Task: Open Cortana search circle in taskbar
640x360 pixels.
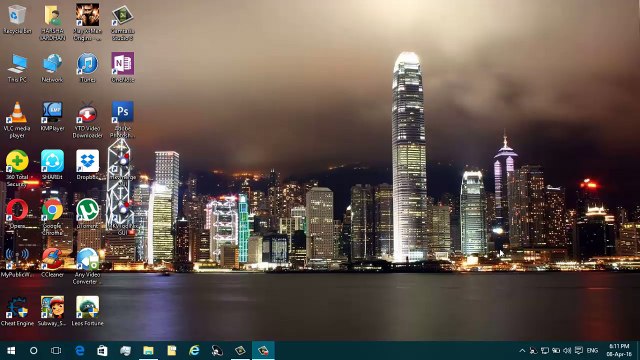Action: coord(33,351)
